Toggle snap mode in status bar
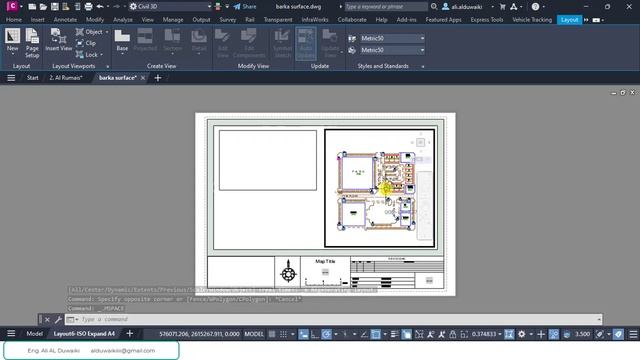Image resolution: width=640 pixels, height=360 pixels. [x=283, y=334]
